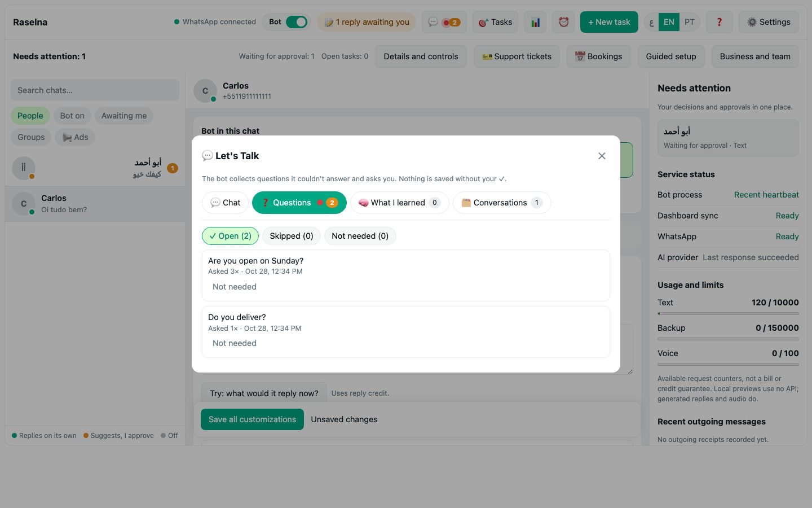
Task: Create a task with + New task
Action: pos(609,22)
